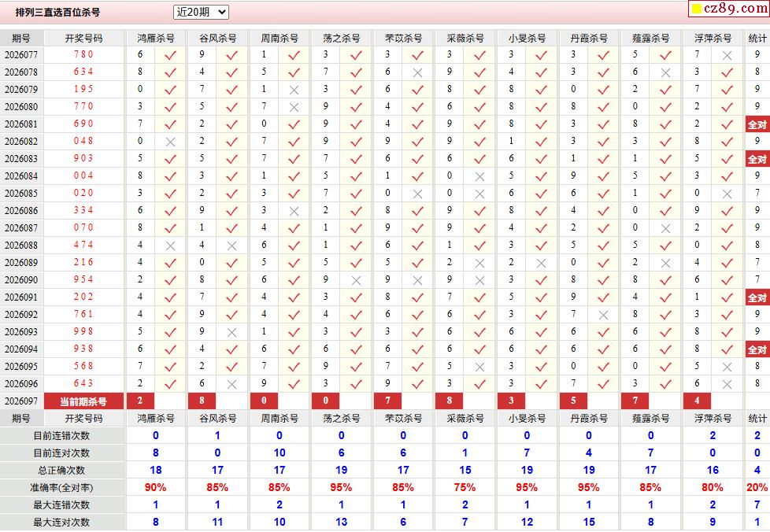
Task: Click the winning number 998 in row 2026093
Action: (x=83, y=332)
